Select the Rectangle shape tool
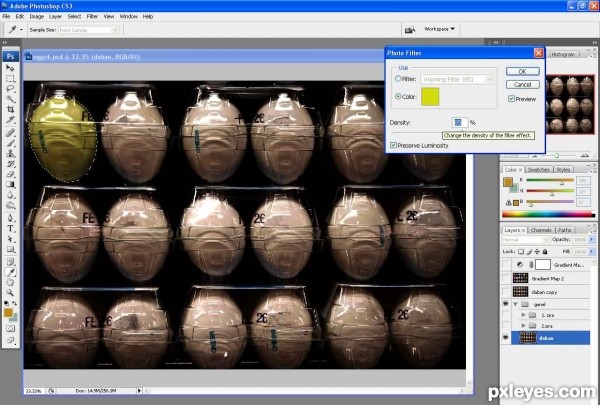 tap(10, 249)
